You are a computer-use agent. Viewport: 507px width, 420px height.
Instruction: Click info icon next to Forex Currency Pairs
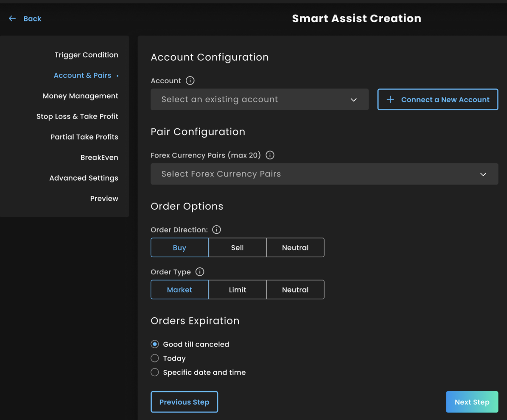[x=270, y=155]
